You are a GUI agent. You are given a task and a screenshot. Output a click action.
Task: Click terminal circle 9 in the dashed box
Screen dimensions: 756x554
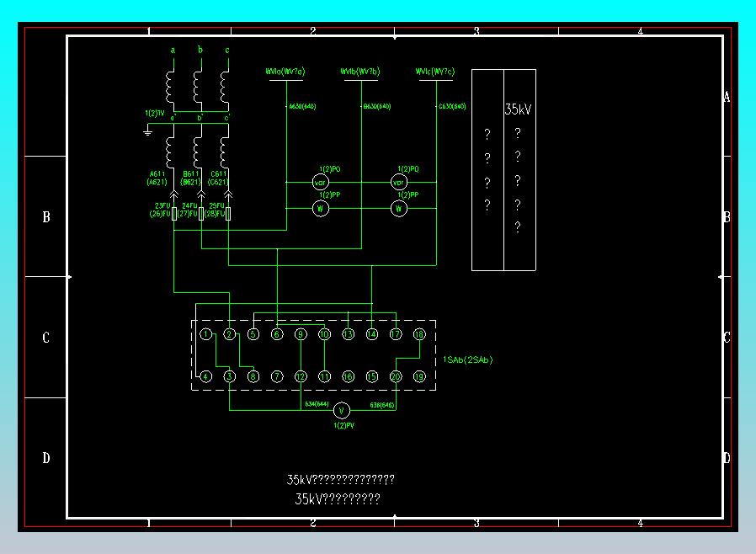(301, 334)
